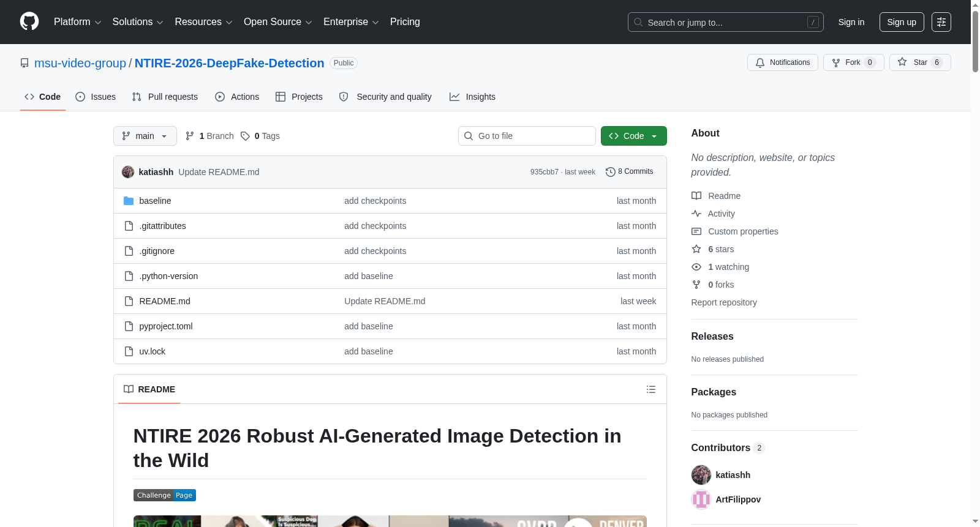
Task: Click the file icon beside uv.lock
Action: 129,351
